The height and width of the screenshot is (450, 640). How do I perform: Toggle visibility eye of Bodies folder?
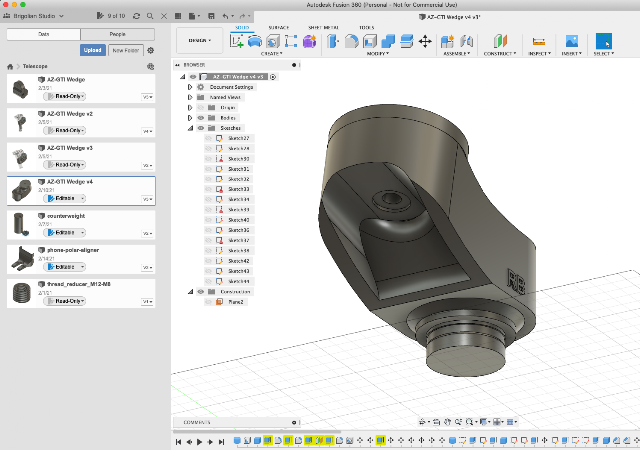tap(200, 118)
